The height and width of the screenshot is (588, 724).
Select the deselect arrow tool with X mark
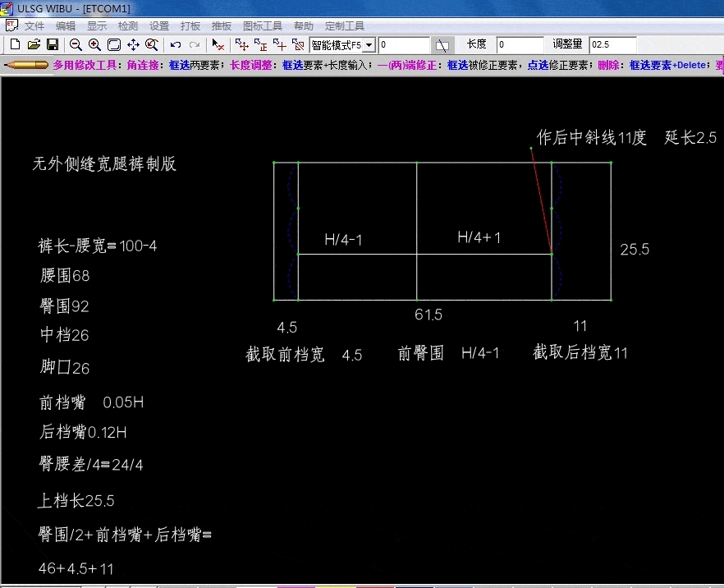pos(216,45)
